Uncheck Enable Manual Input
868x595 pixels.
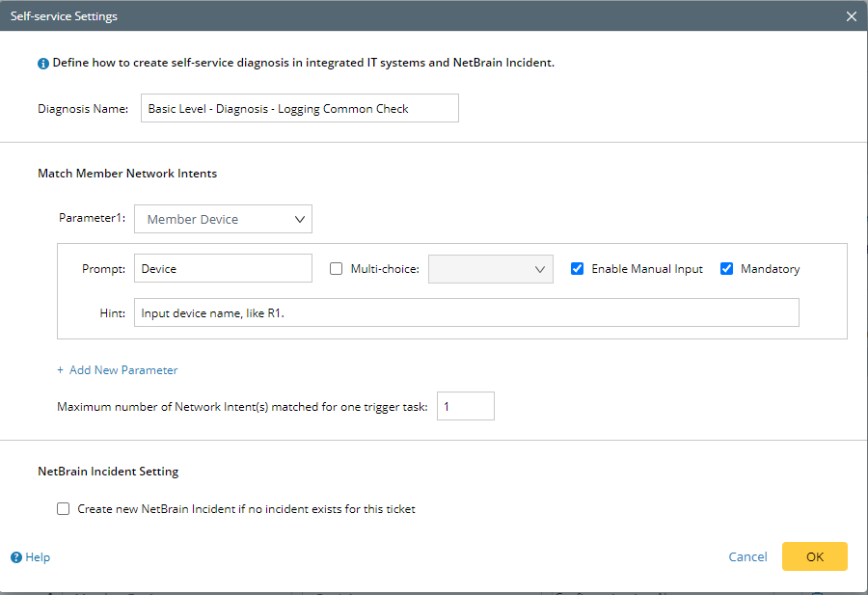click(577, 269)
